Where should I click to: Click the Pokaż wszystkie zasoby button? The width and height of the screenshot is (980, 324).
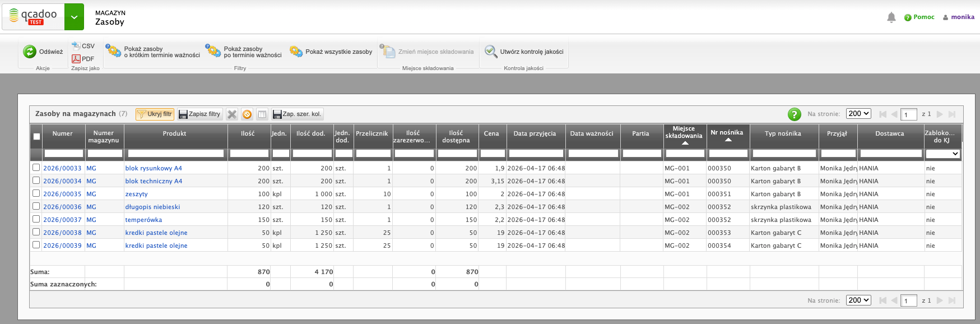click(331, 52)
